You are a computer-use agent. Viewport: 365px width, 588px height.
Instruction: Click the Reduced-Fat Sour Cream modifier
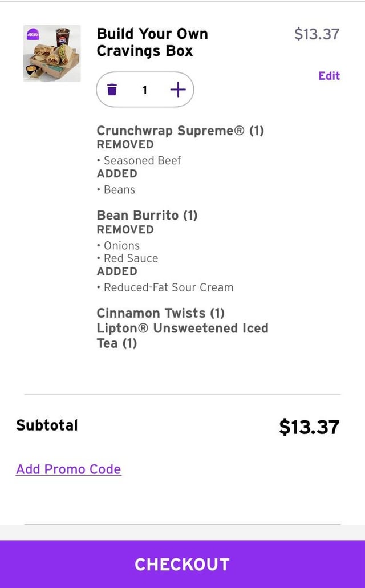tap(168, 287)
